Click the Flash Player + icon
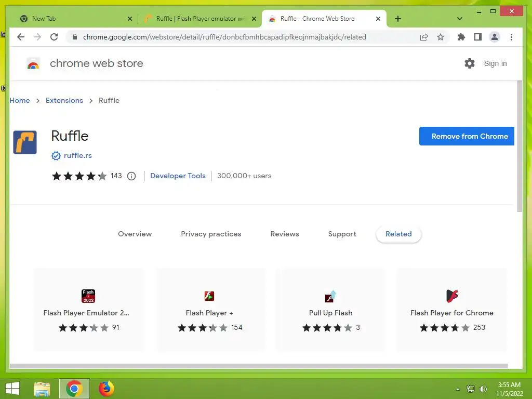Screen dimensions: 532x399 pyautogui.click(x=209, y=296)
